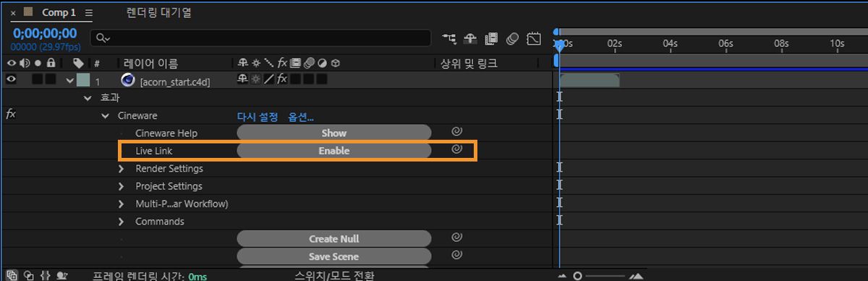This screenshot has height=281, width=868.
Task: Click inside the layer search field
Action: click(x=260, y=38)
